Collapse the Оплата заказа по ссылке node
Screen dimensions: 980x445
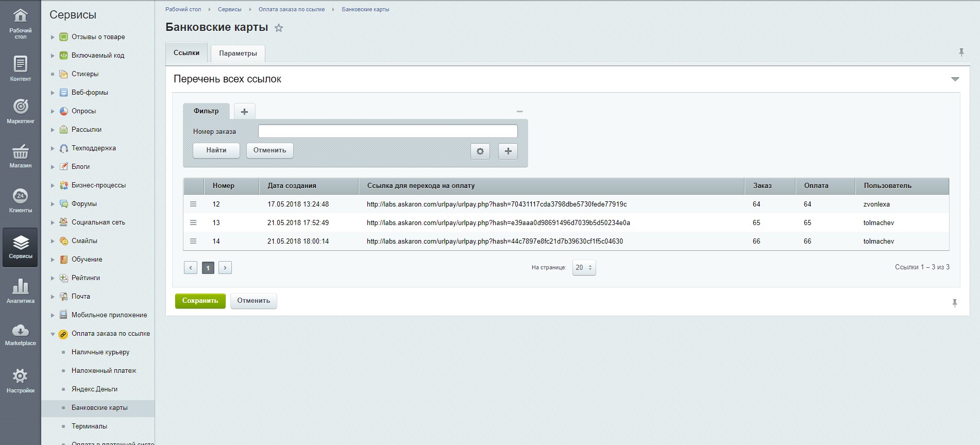point(53,334)
